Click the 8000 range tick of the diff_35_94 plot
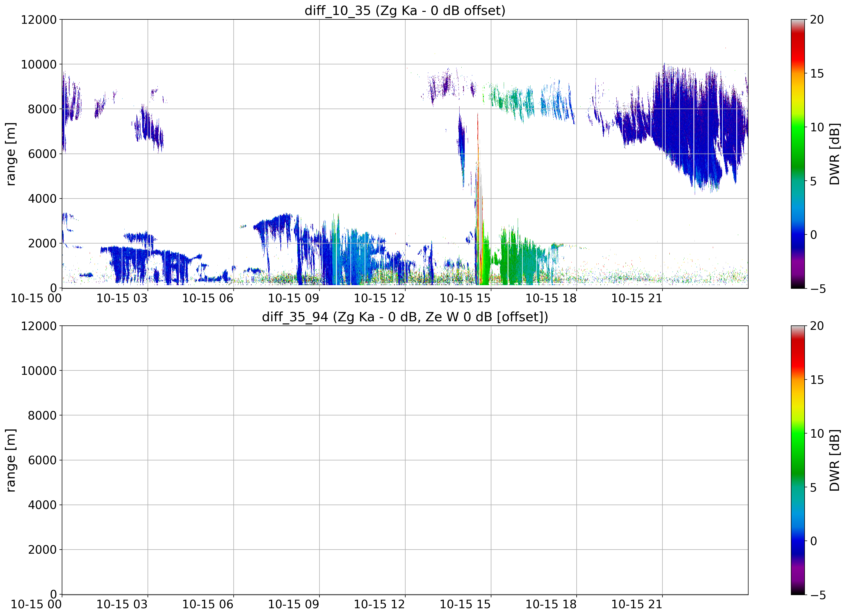Screen dimensions: 847x616 click(x=42, y=415)
